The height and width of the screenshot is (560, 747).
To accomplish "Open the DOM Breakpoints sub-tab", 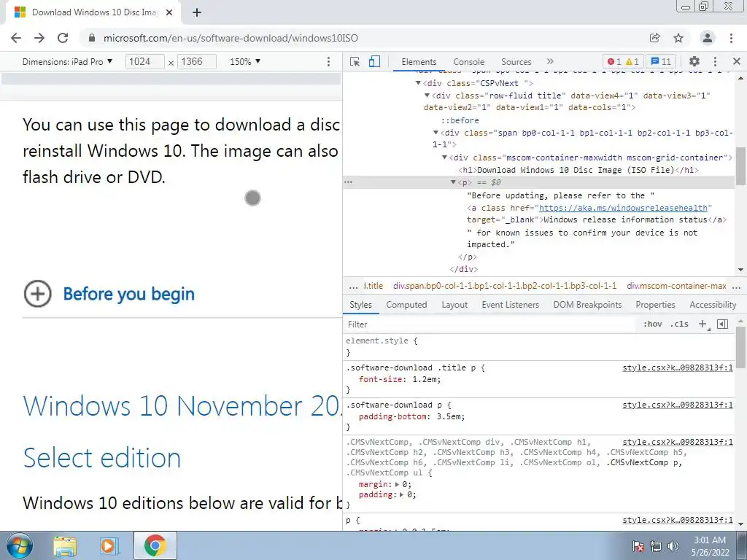I will coord(587,305).
